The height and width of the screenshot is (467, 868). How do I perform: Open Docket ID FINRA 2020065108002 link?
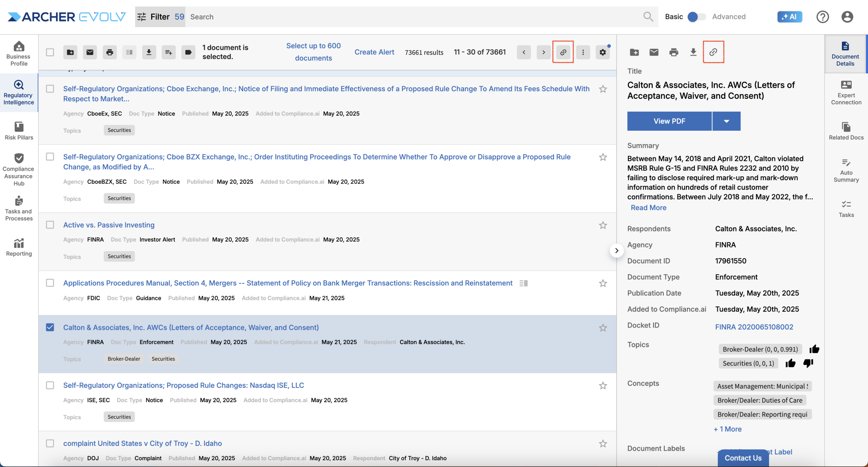(754, 327)
